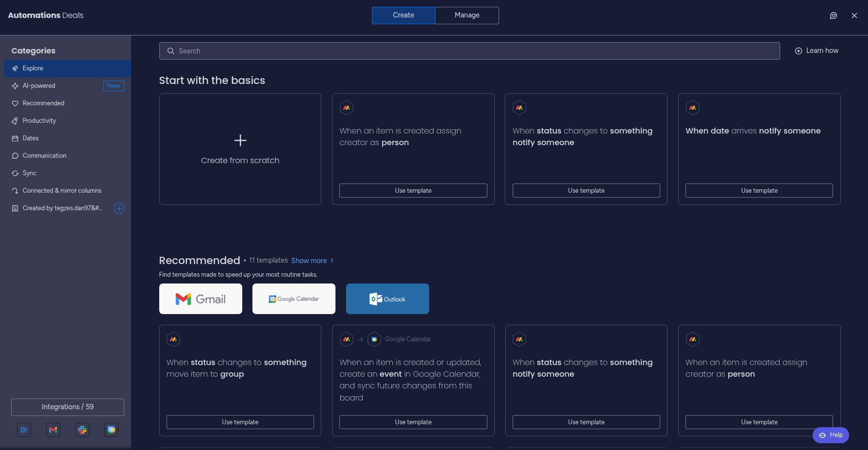Image resolution: width=868 pixels, height=450 pixels.
Task: Toggle off the Outlook template filter
Action: [x=387, y=299]
